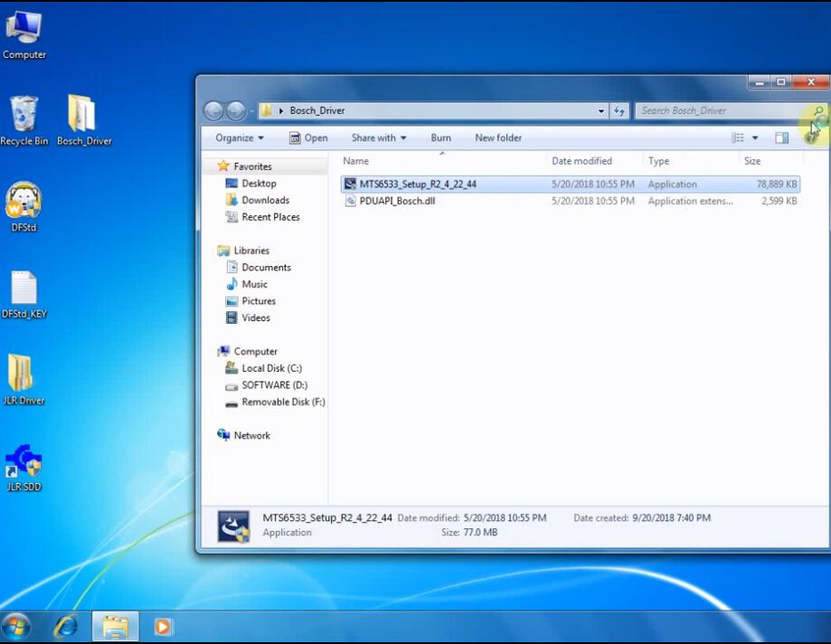Open Removable Disk (F:) in sidebar
831x644 pixels.
(275, 402)
